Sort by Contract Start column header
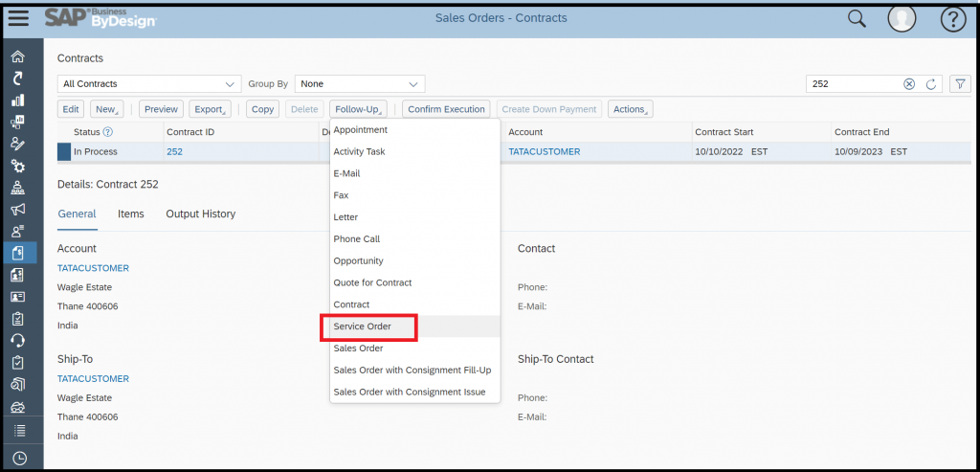980x472 pixels. coord(724,132)
